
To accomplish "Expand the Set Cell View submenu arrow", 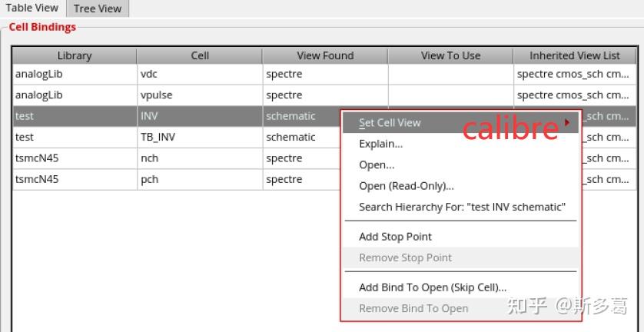I will click(567, 122).
